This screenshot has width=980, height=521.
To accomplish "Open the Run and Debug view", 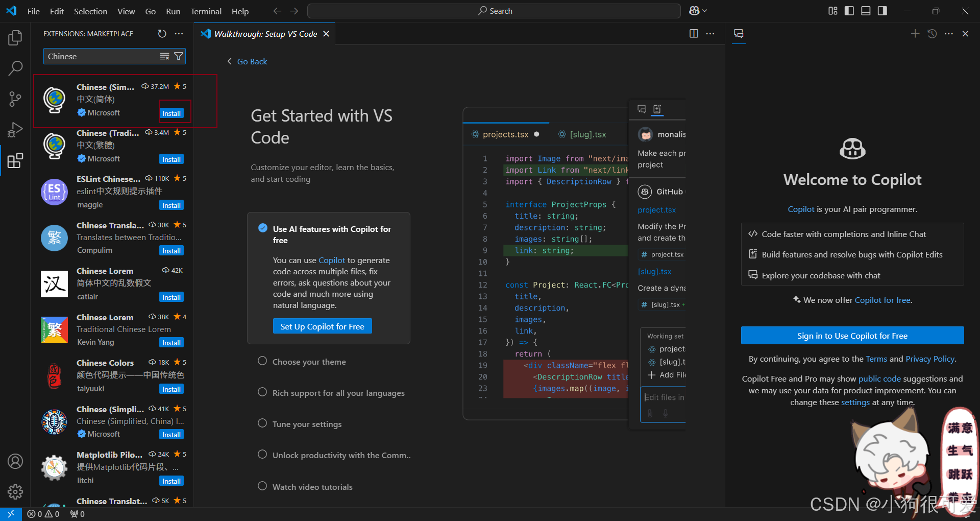I will pos(15,130).
